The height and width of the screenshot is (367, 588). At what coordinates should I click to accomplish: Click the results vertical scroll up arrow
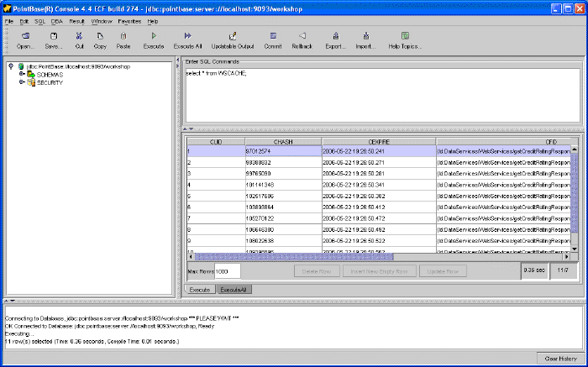tap(574, 149)
